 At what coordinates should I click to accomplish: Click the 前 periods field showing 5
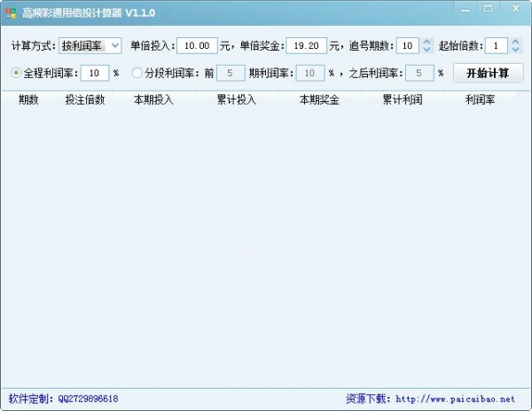[x=231, y=73]
